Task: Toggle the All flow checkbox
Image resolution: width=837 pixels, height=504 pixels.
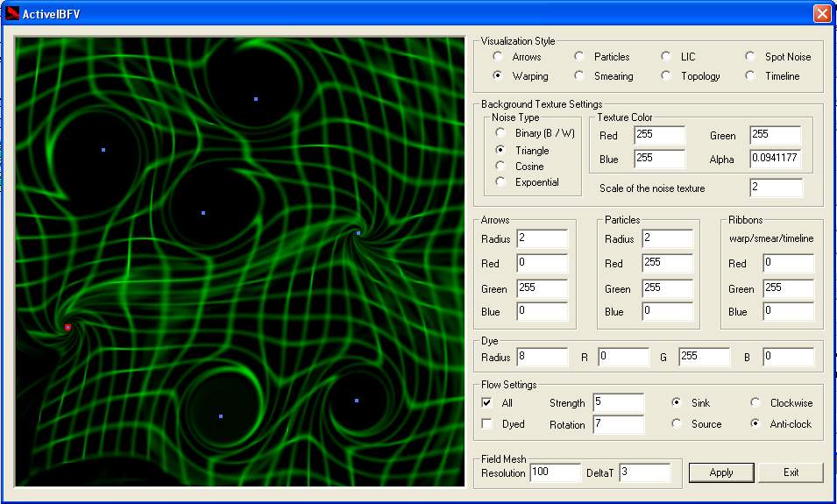Action: click(x=487, y=403)
